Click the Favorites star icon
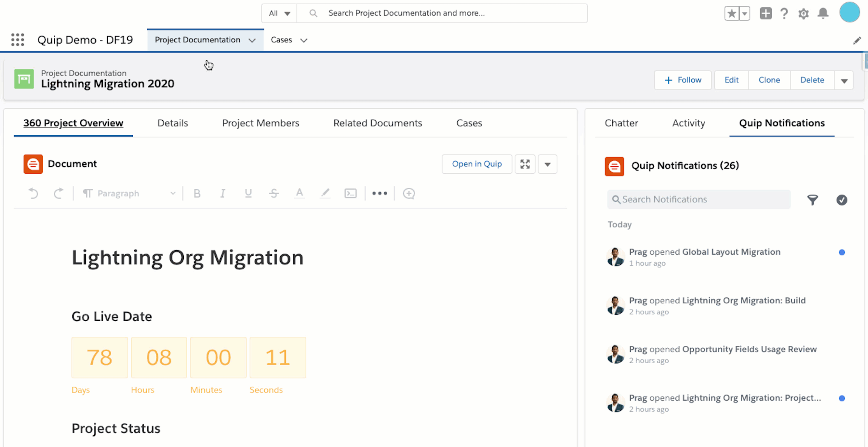868x447 pixels. click(x=731, y=13)
